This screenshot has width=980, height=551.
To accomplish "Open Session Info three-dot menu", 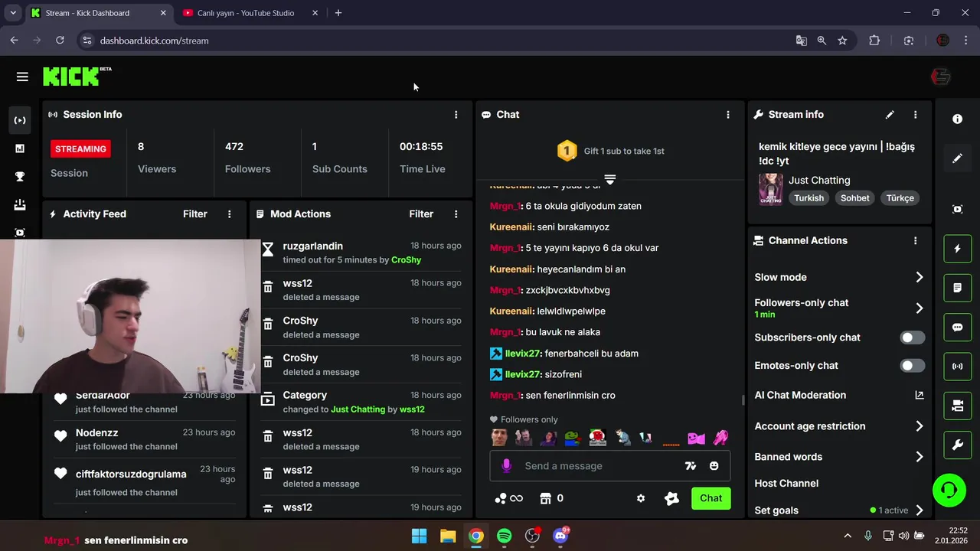I will coord(456,115).
